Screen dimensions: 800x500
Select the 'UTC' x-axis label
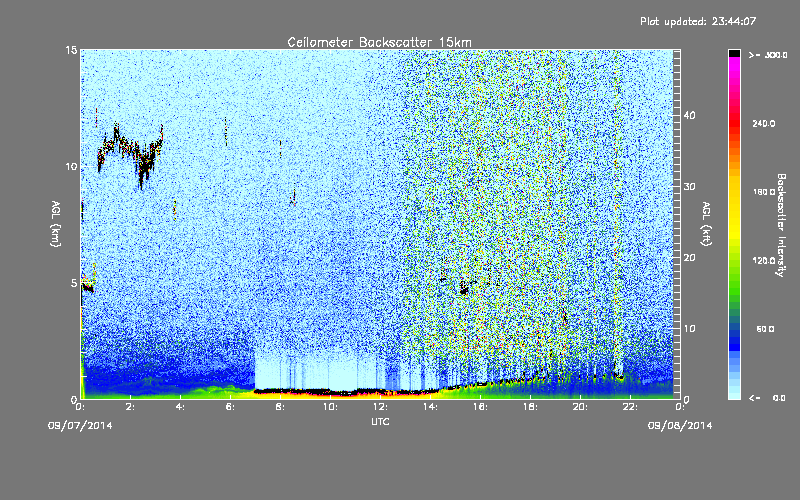(380, 421)
